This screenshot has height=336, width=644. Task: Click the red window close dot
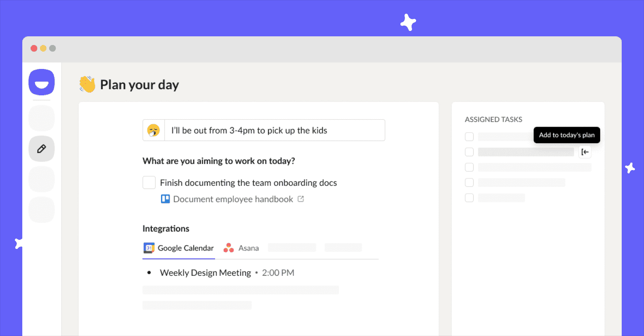pyautogui.click(x=34, y=48)
